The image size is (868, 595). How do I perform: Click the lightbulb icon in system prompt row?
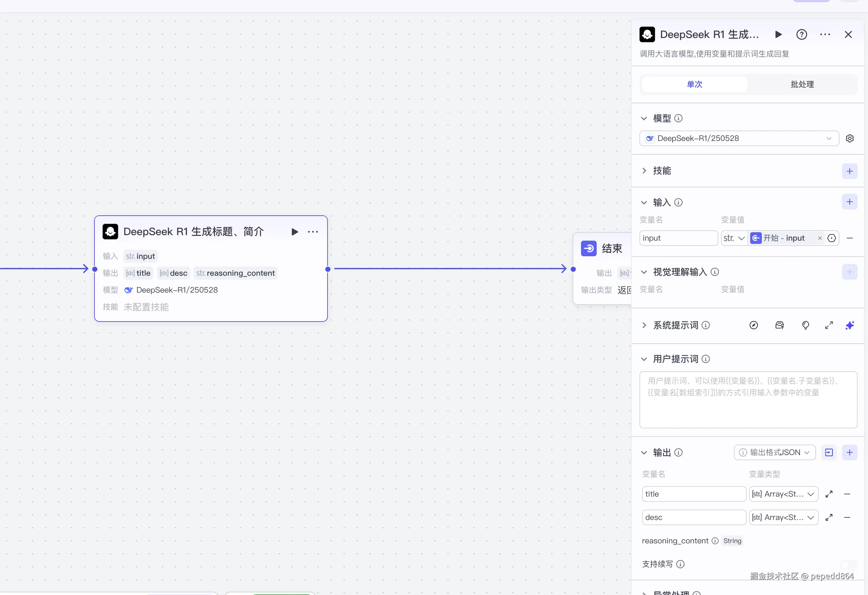pyautogui.click(x=806, y=325)
